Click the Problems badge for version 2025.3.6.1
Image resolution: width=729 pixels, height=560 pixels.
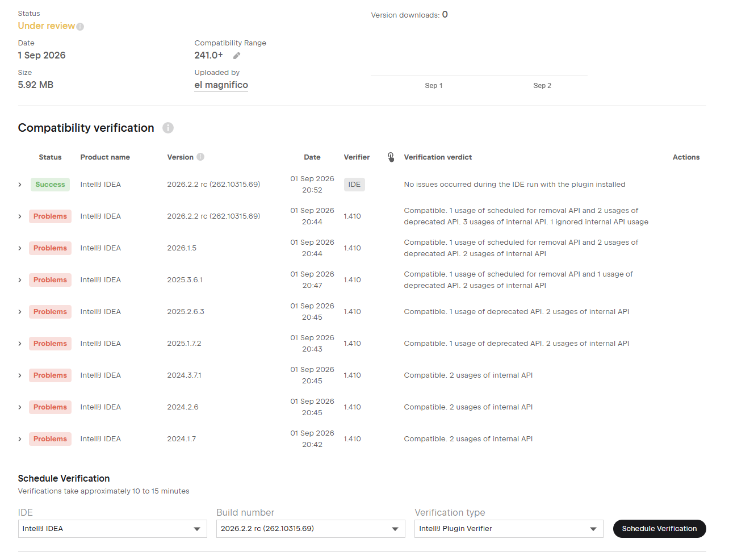tap(50, 280)
